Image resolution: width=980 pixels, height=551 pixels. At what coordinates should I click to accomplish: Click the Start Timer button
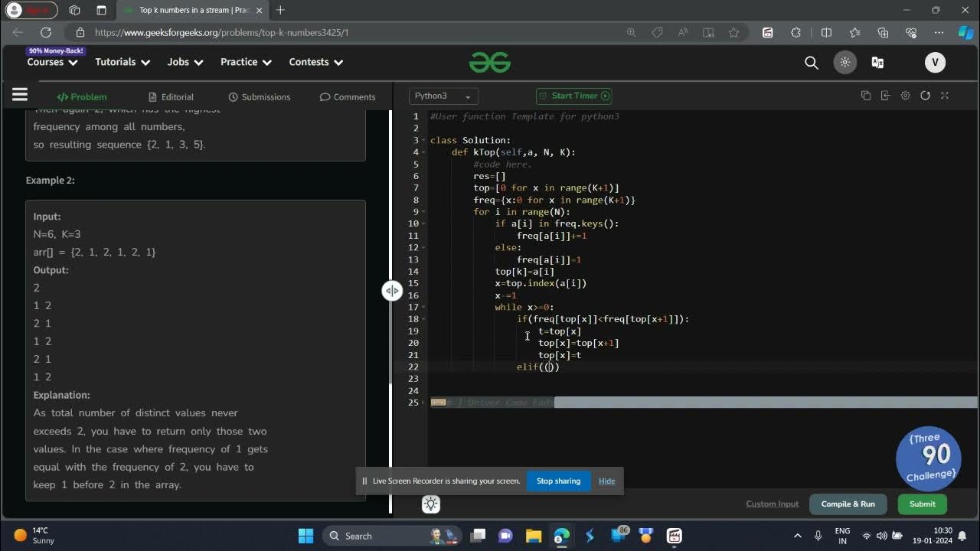pos(573,96)
